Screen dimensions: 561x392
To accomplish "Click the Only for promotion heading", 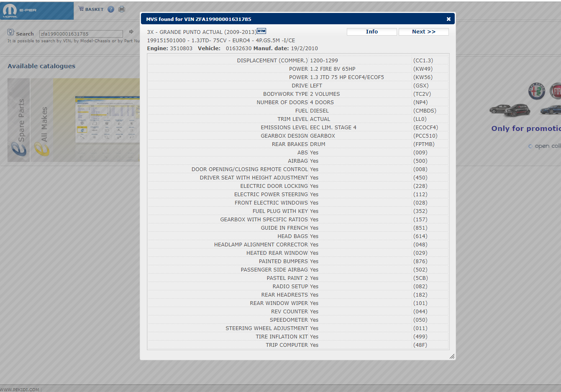I will (526, 128).
